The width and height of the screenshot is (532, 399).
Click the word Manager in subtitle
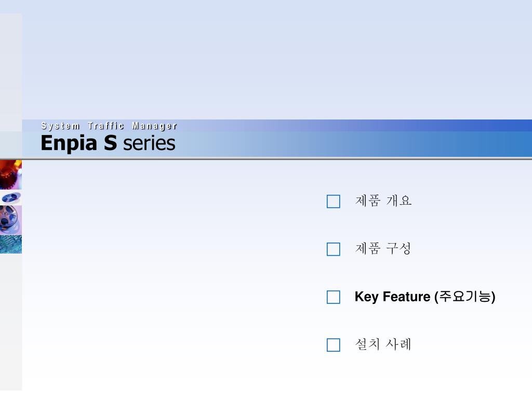click(154, 126)
